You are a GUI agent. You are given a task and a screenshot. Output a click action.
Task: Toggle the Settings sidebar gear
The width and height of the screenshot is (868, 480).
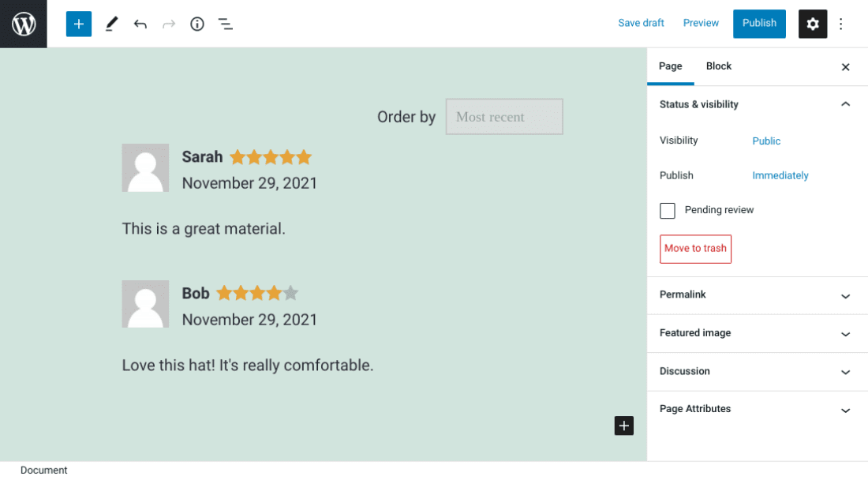pos(813,24)
